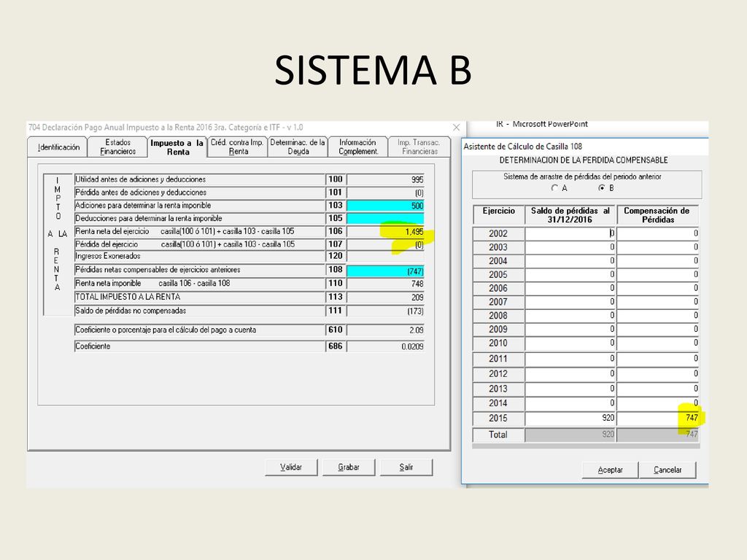Screen dimensions: 747x560
Task: Click 2003 Compensación de Pérdidas cell
Action: pyautogui.click(x=658, y=247)
